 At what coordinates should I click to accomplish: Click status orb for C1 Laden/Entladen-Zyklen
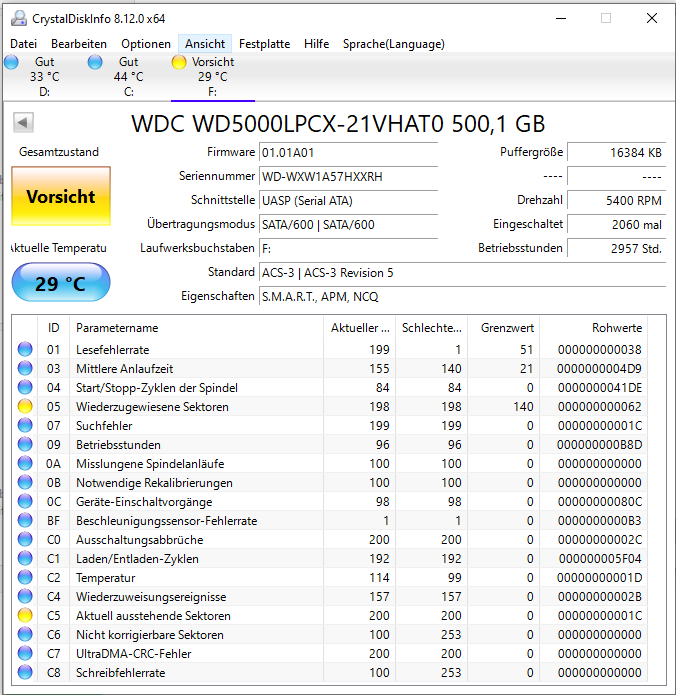point(25,558)
